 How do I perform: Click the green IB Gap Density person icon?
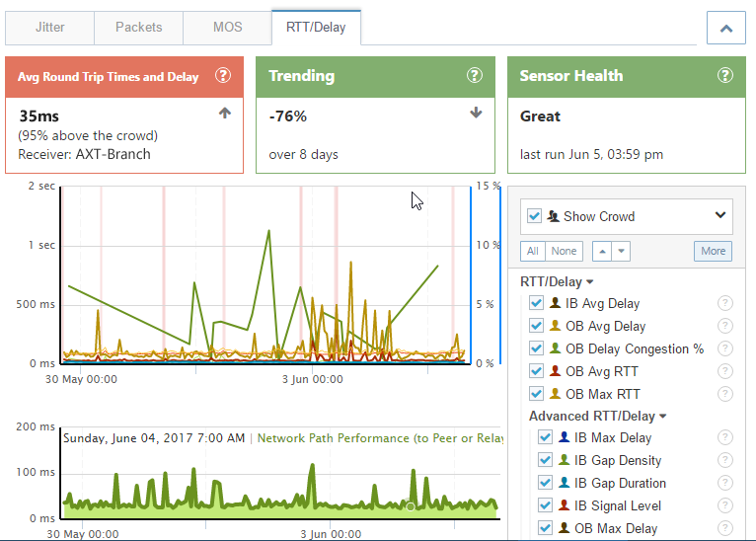point(564,459)
